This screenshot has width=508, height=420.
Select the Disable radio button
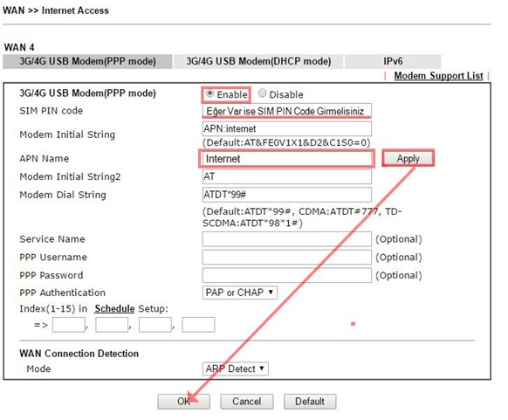tap(262, 93)
